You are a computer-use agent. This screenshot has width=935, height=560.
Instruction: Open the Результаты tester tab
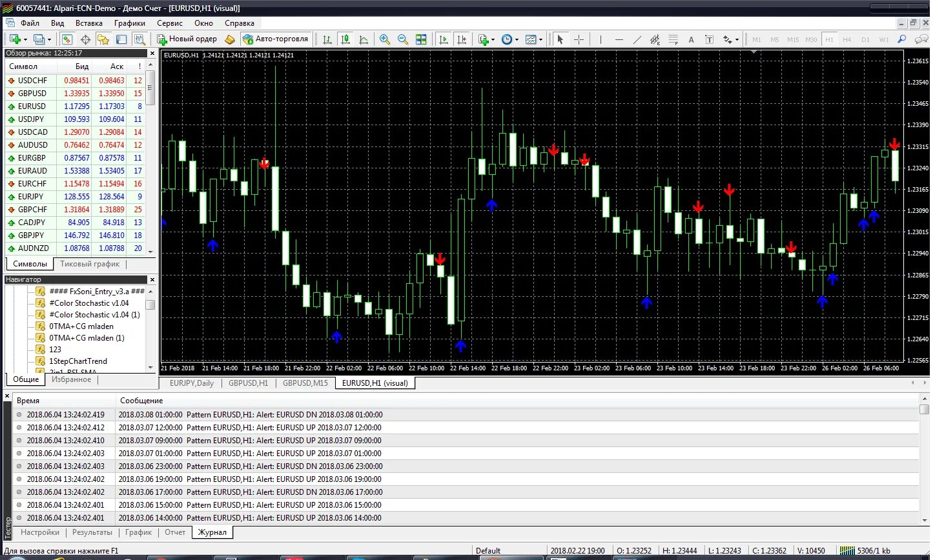click(x=92, y=532)
